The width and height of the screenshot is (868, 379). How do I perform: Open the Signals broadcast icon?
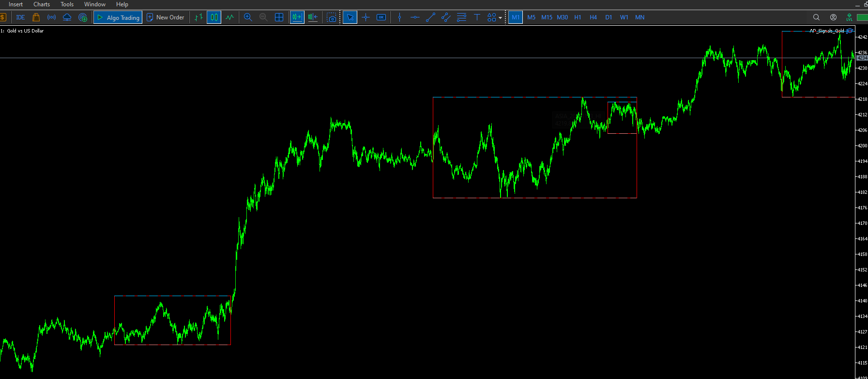click(x=51, y=17)
